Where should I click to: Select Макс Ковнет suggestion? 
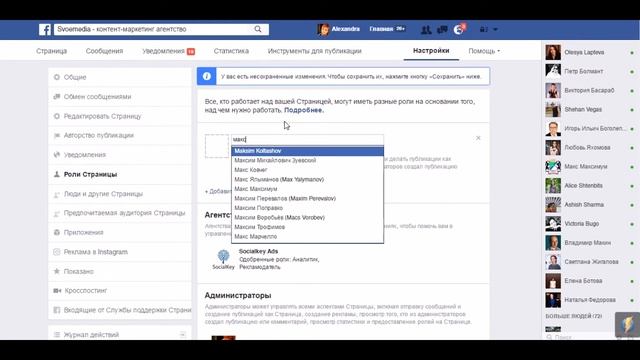pyautogui.click(x=307, y=170)
